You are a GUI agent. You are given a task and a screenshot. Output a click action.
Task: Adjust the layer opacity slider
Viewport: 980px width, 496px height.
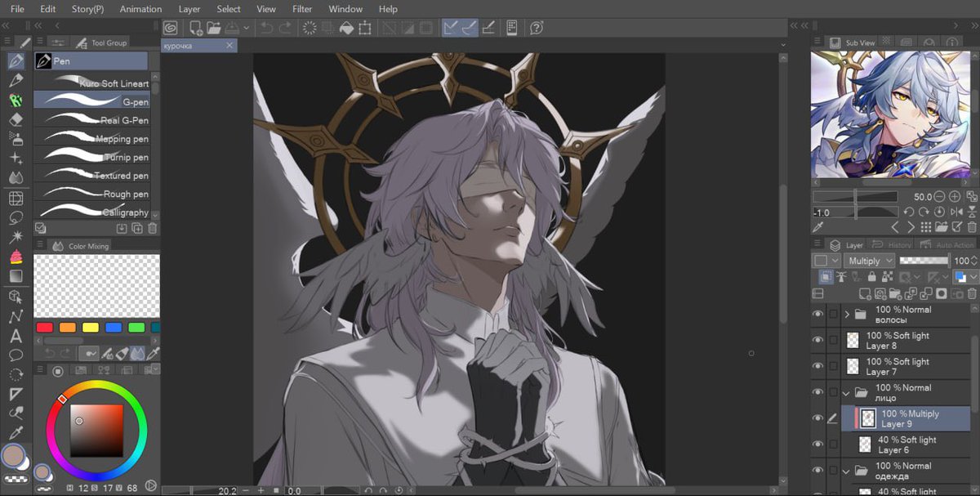(x=924, y=261)
